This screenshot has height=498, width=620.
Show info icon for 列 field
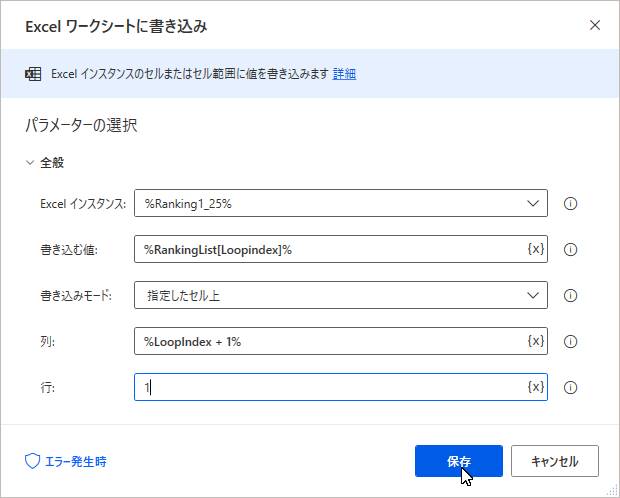click(x=570, y=341)
